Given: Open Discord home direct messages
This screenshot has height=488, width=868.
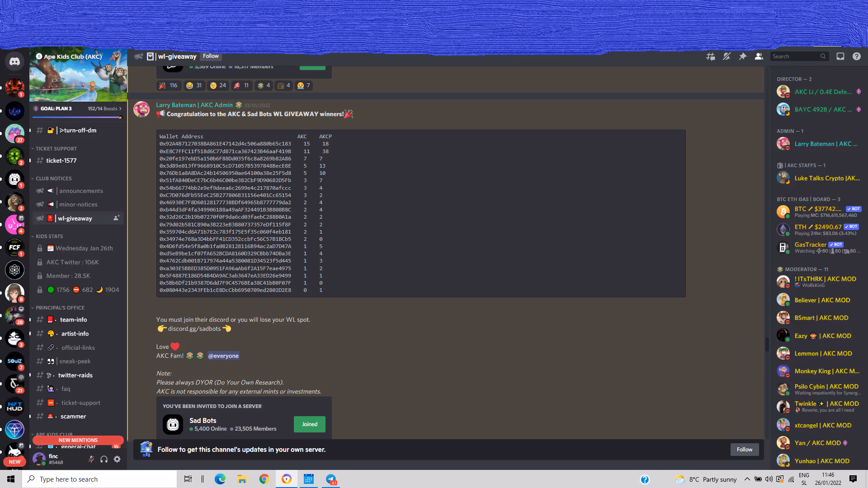Looking at the screenshot, I should tap(14, 61).
